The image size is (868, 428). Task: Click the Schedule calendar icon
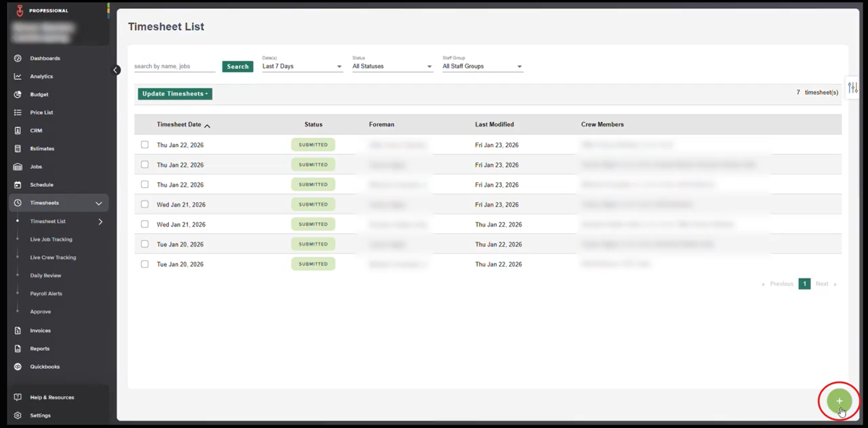coord(18,185)
